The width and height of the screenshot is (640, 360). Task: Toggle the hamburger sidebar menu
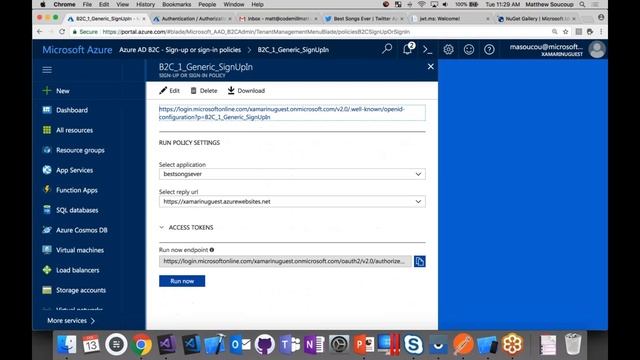(x=47, y=69)
